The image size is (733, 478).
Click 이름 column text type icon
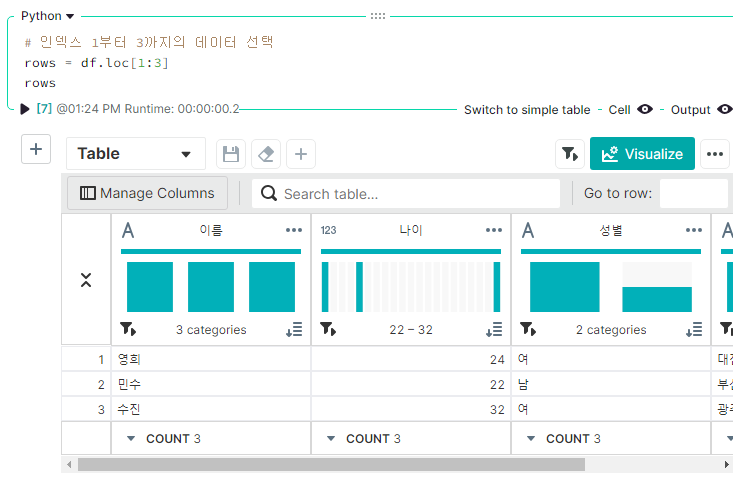[128, 230]
